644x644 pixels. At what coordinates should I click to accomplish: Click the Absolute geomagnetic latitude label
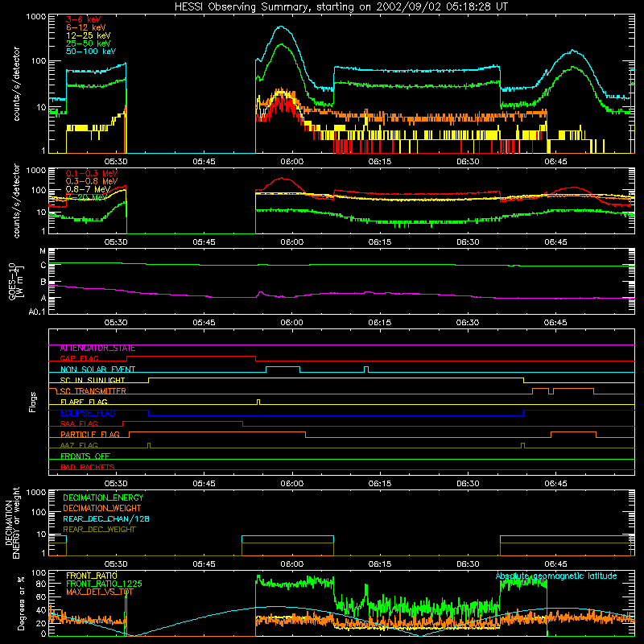556,576
